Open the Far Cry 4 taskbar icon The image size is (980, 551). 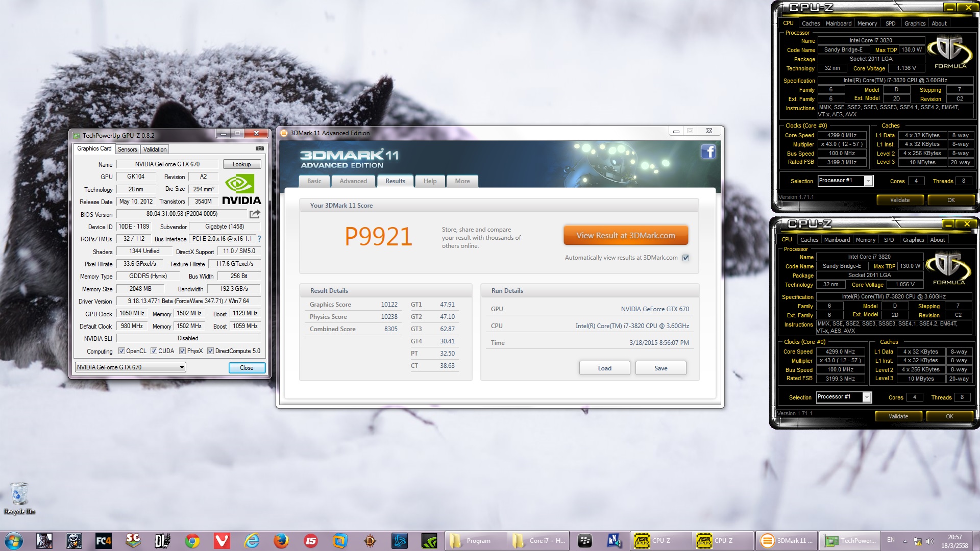tap(103, 540)
